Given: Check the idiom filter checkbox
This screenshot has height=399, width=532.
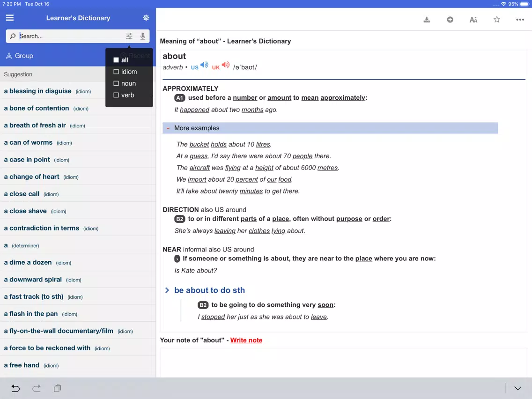Looking at the screenshot, I should (116, 72).
